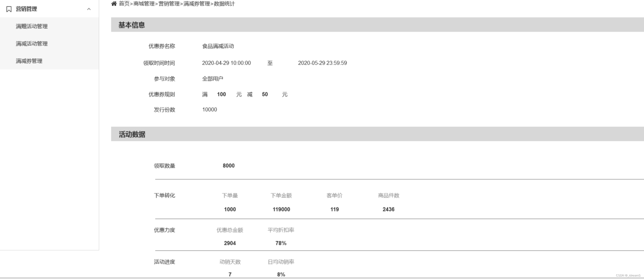The image size is (644, 279).
Task: Click participant value 全部用户
Action: pyautogui.click(x=212, y=79)
